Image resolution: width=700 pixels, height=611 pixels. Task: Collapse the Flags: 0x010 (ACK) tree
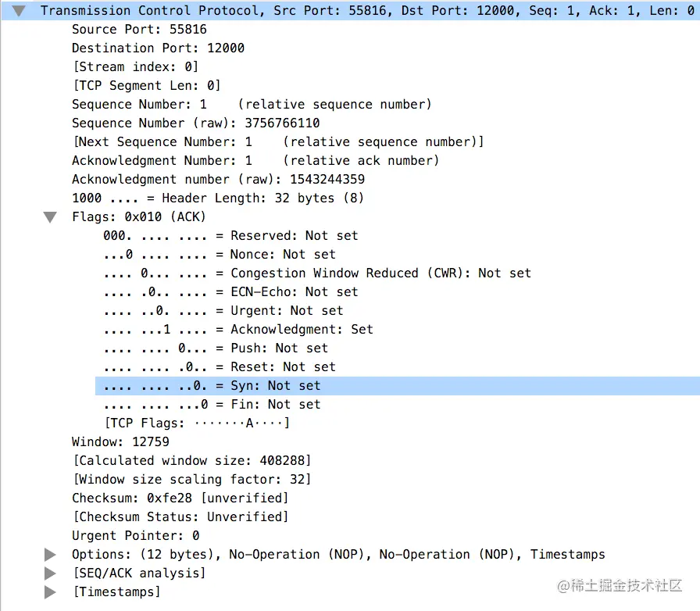point(50,217)
